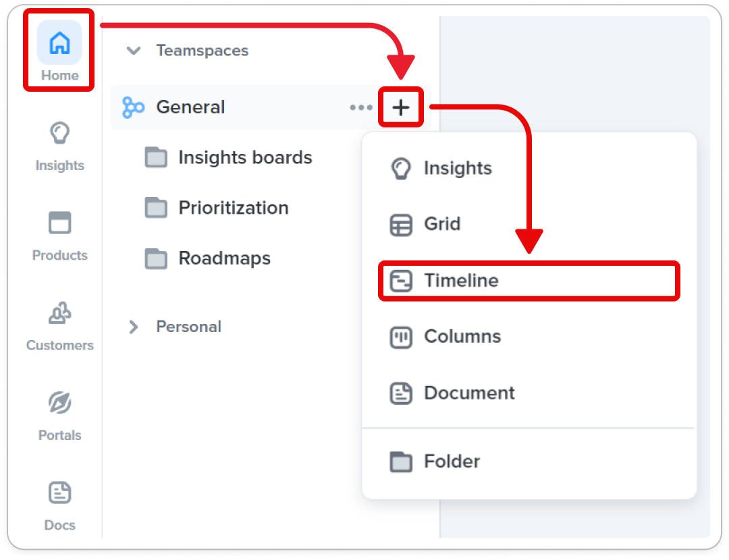729x560 pixels.
Task: Open the Customers section
Action: coord(59,327)
